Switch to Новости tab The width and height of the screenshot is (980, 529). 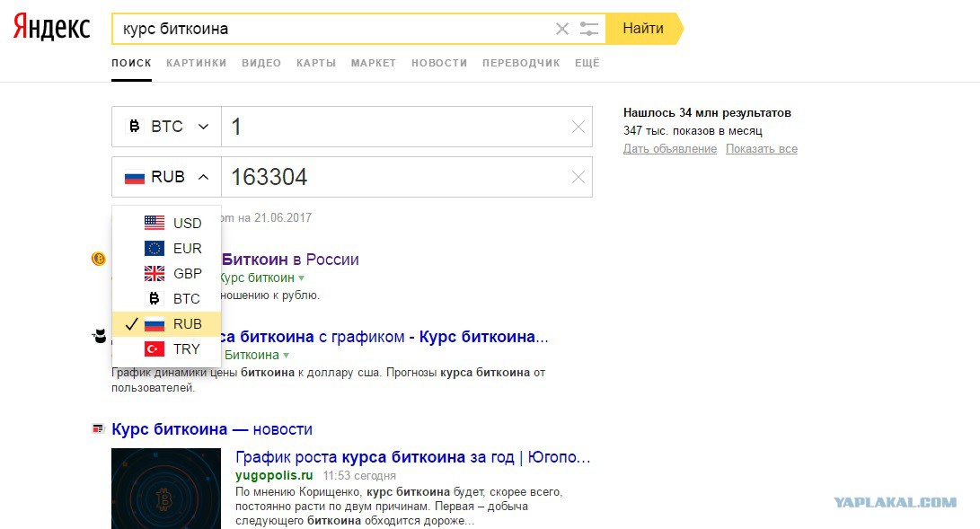pos(439,63)
